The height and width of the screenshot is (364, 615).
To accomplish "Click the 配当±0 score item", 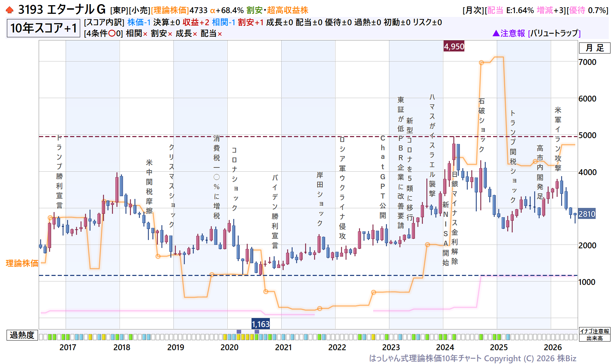I will [309, 22].
